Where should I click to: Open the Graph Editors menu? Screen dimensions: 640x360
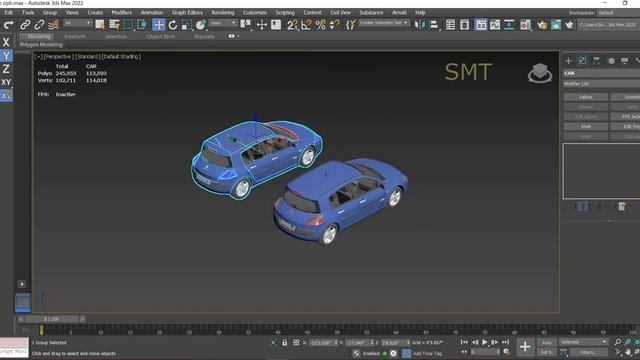click(x=187, y=13)
